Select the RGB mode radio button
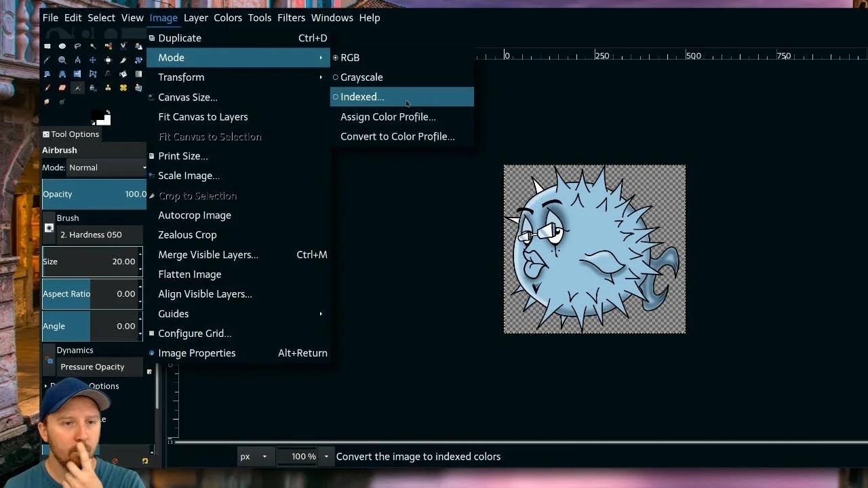The width and height of the screenshot is (868, 488). (x=335, y=57)
